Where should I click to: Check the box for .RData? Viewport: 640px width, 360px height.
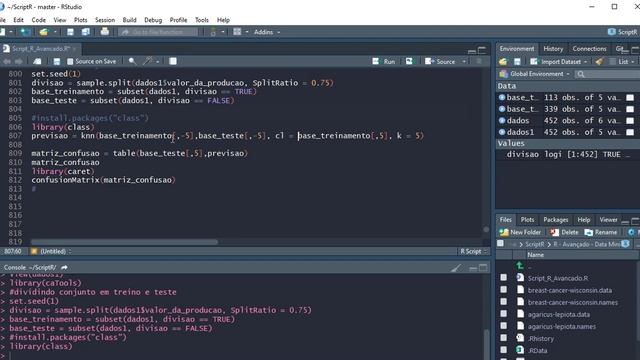[504, 350]
